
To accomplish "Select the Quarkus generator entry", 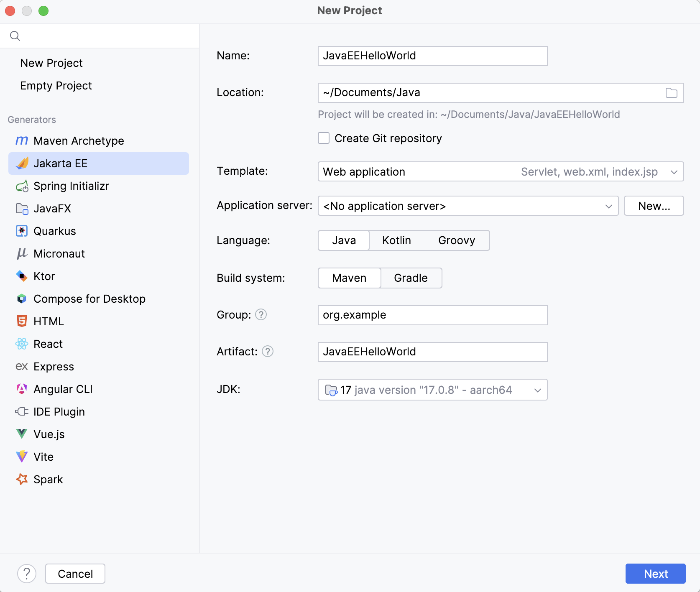I will [x=99, y=231].
